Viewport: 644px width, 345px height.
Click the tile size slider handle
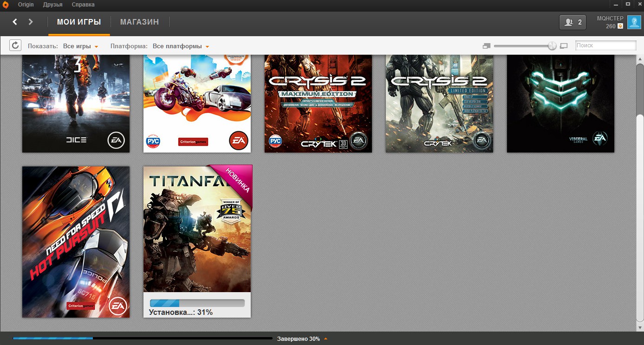pyautogui.click(x=552, y=45)
